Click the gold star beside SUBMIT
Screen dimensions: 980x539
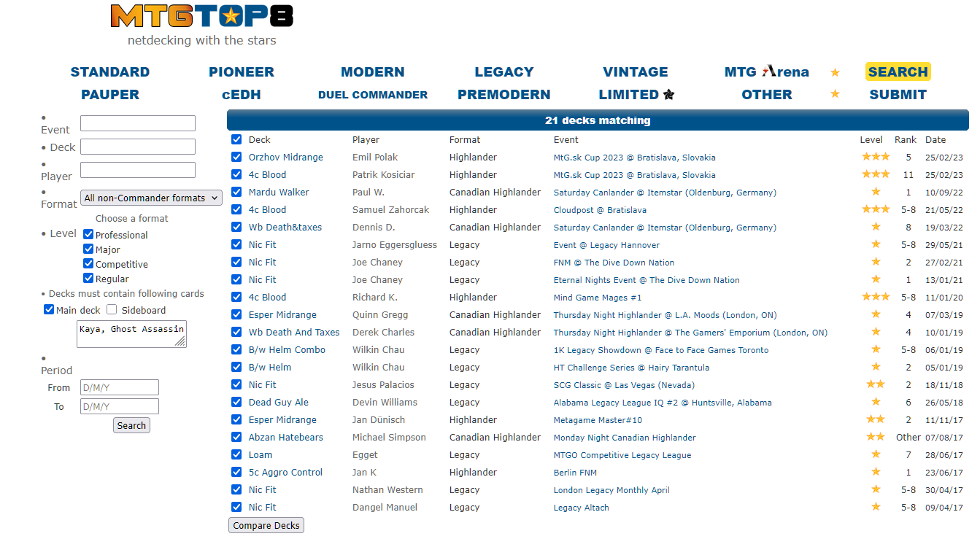835,94
